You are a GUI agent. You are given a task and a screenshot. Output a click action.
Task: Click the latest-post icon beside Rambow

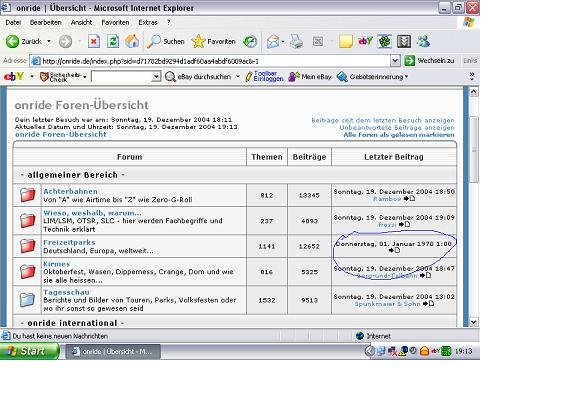coord(409,199)
